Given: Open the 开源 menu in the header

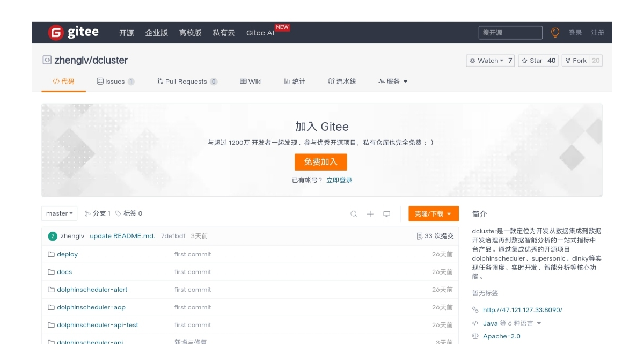Looking at the screenshot, I should pos(127,33).
